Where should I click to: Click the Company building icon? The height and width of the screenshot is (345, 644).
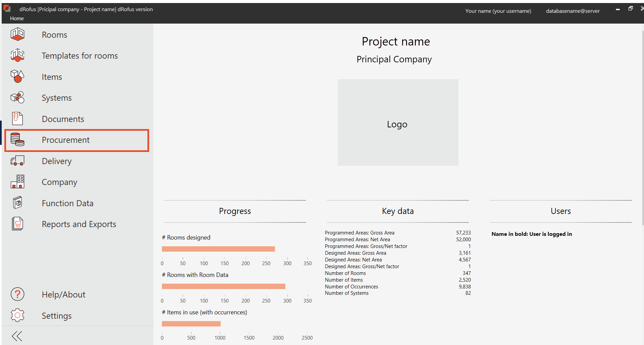[18, 182]
